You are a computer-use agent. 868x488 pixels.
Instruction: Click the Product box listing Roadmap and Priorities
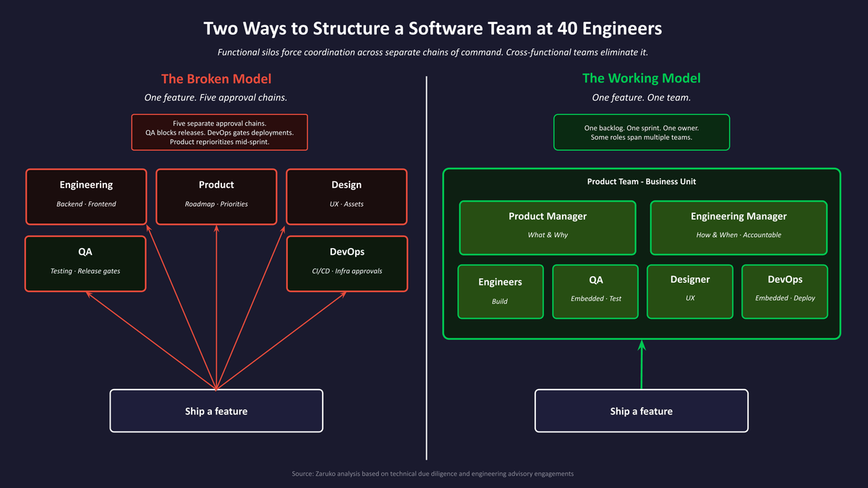(x=216, y=196)
